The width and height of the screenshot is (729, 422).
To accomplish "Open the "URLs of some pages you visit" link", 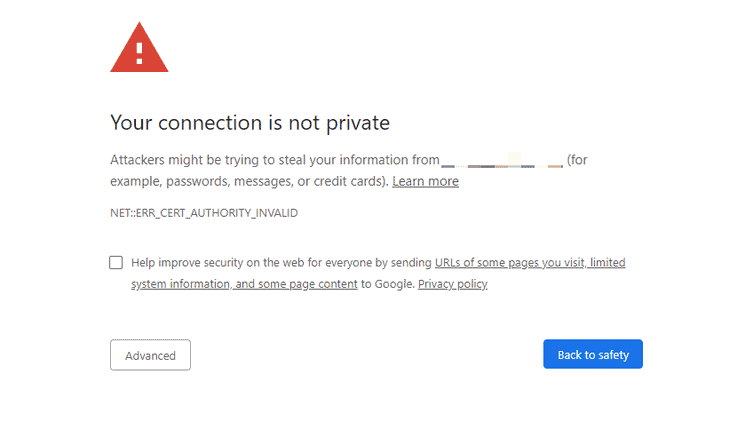I will click(x=509, y=263).
